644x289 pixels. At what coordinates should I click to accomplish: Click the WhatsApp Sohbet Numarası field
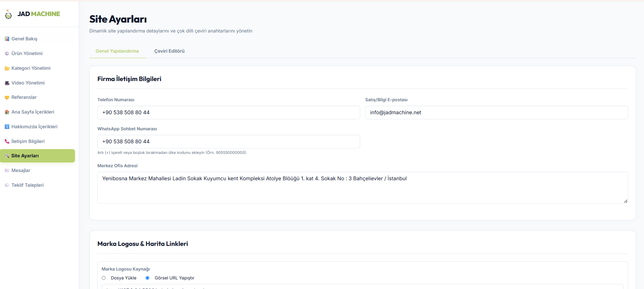229,142
